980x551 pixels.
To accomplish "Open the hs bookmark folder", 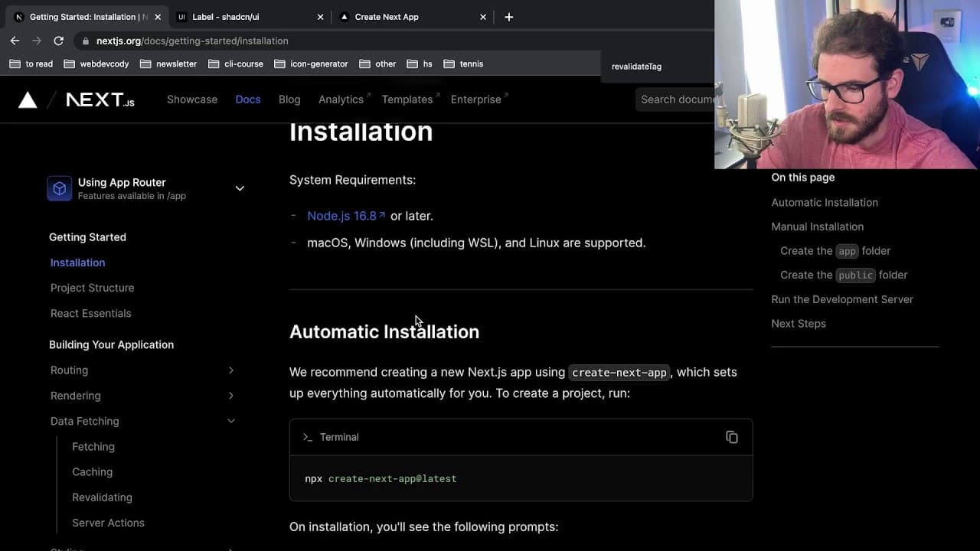I will (420, 64).
